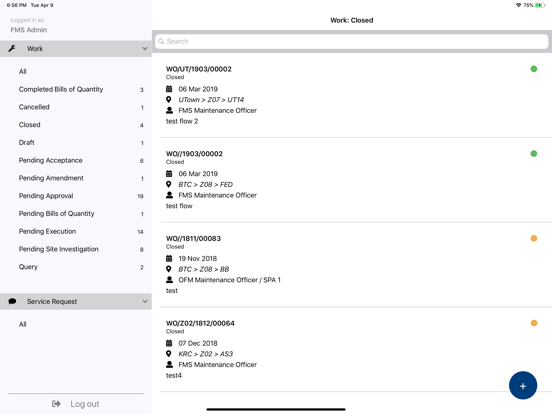Viewport: 552px width, 414px height.
Task: Open Pending Approval work list
Action: pos(76,196)
